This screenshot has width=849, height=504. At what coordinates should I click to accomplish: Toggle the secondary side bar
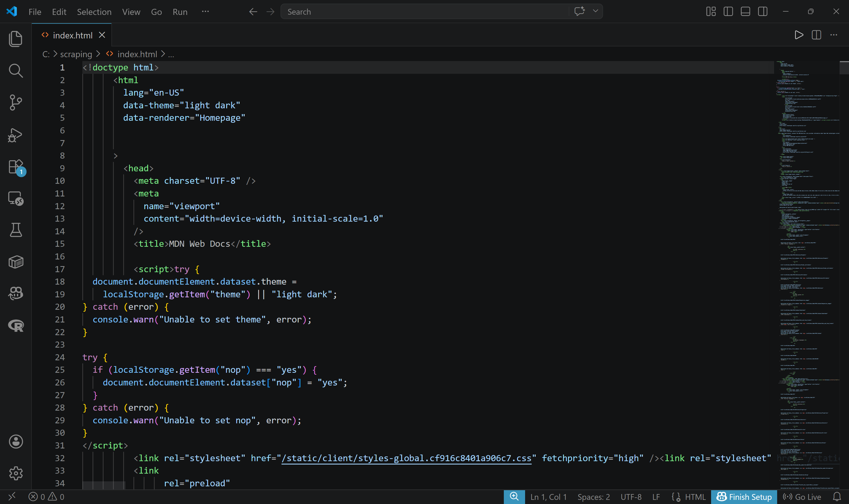coord(762,11)
